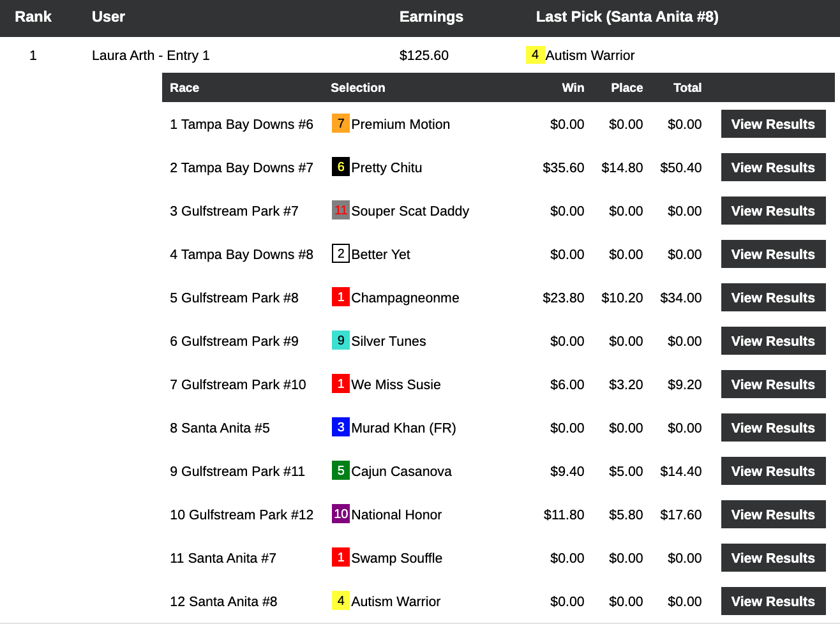View Results for Tampa Bay Downs #6
840x624 pixels.
coord(772,124)
